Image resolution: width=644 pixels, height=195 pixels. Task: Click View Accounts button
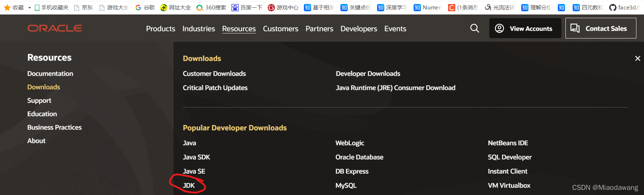coord(525,28)
